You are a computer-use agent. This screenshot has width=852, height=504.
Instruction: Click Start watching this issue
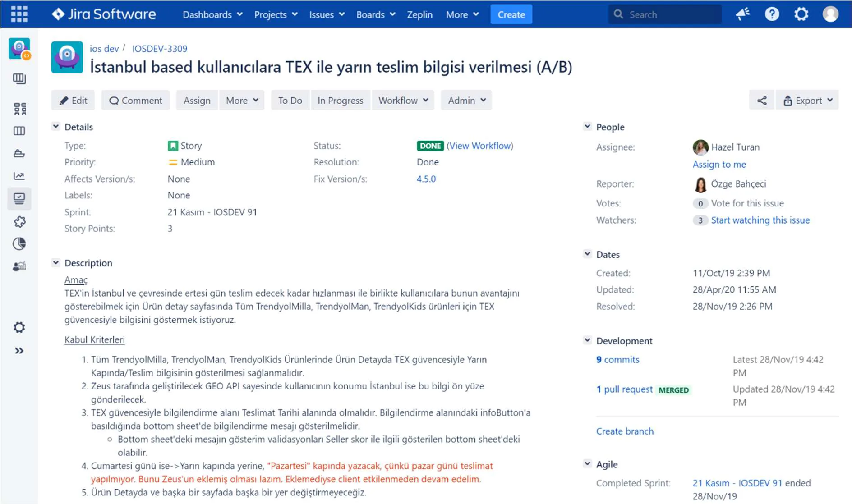[760, 220]
